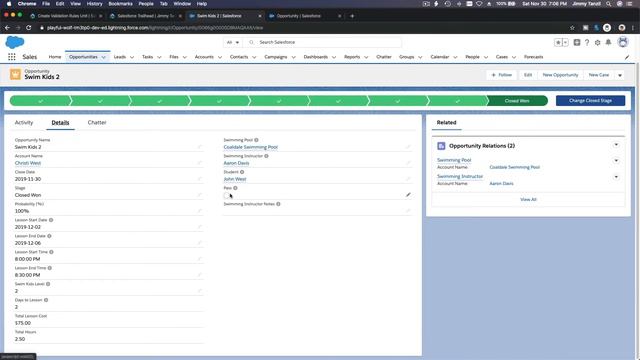Open the Christi West account link
Image resolution: width=640 pixels, height=360 pixels.
[x=28, y=163]
